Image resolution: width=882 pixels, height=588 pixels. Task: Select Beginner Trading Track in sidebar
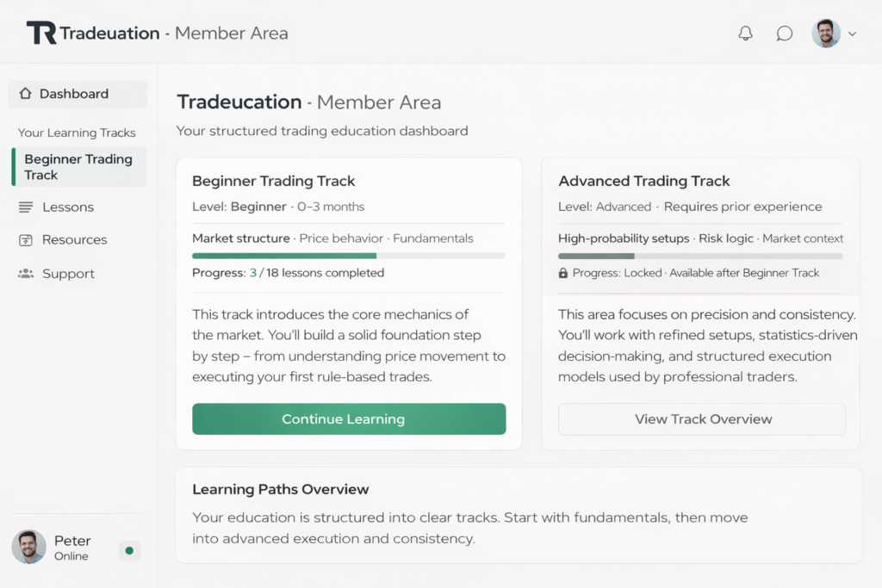(x=78, y=167)
